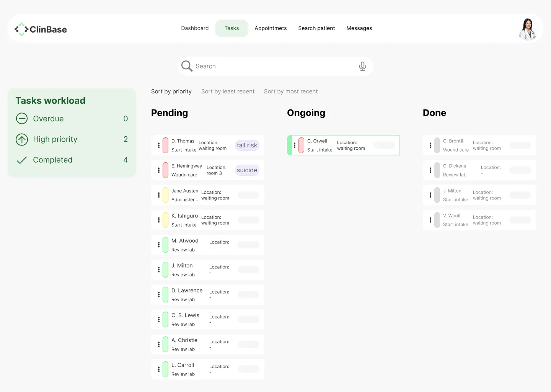Click the magnifying glass search icon
551x392 pixels.
(187, 66)
